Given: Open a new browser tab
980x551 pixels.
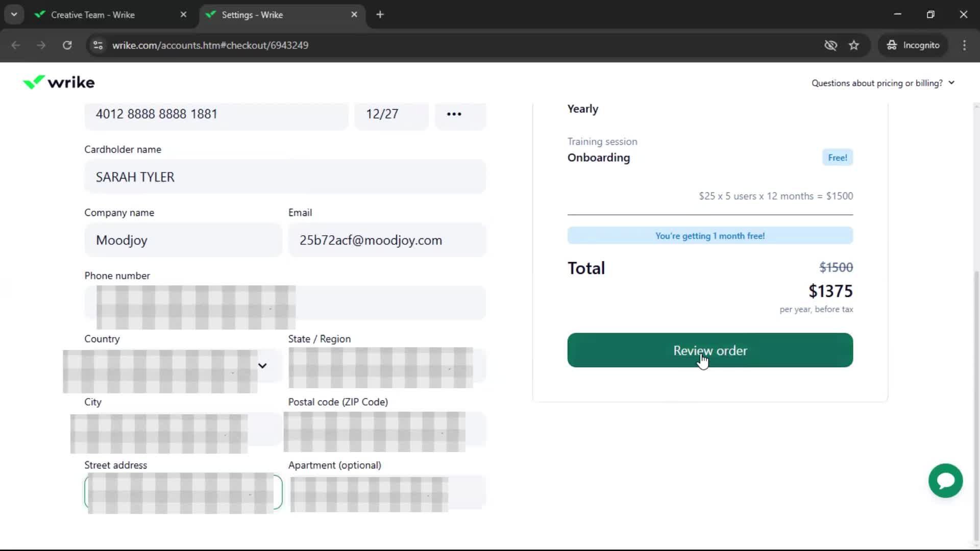Looking at the screenshot, I should (380, 14).
